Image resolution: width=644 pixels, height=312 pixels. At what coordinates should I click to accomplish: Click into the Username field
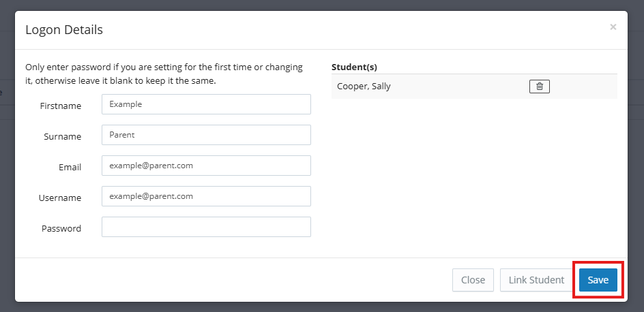[x=206, y=196]
